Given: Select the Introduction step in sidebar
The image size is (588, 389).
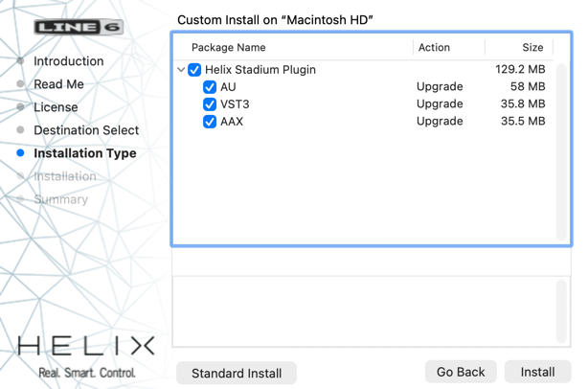Looking at the screenshot, I should coord(69,61).
